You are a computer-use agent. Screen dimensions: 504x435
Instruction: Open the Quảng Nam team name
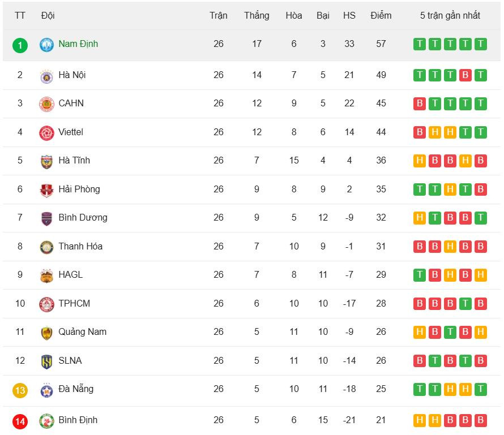[x=82, y=332]
